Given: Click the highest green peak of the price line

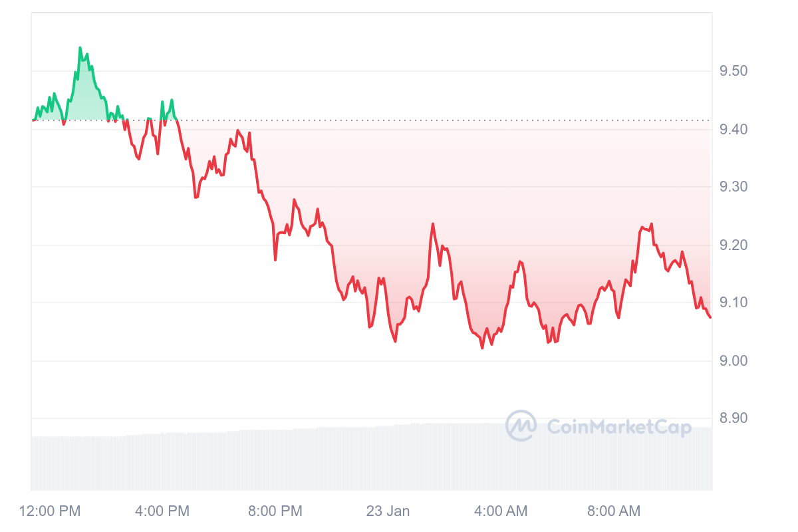Looking at the screenshot, I should [80, 49].
